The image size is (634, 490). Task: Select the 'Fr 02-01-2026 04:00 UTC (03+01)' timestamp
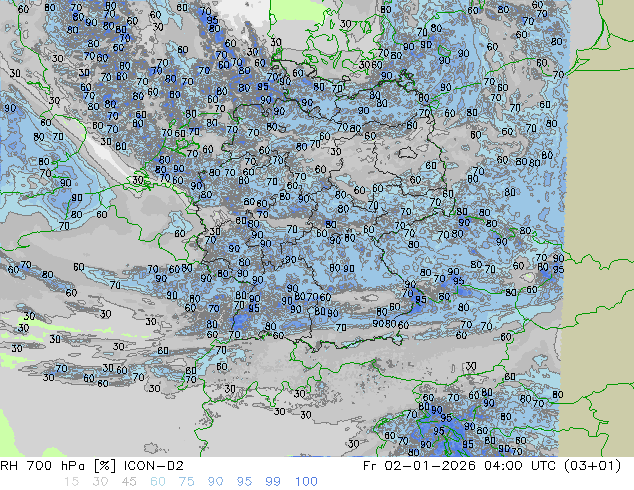pyautogui.click(x=492, y=466)
